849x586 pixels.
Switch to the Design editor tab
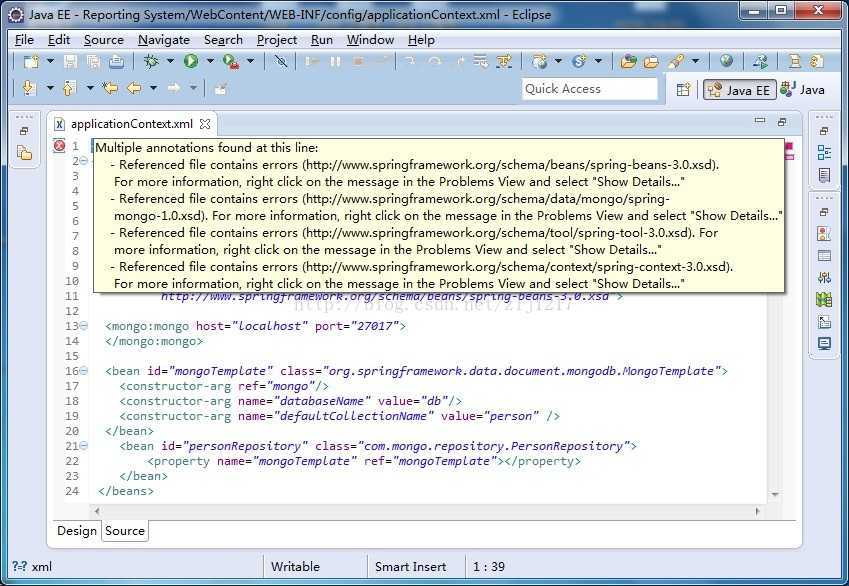tap(77, 531)
